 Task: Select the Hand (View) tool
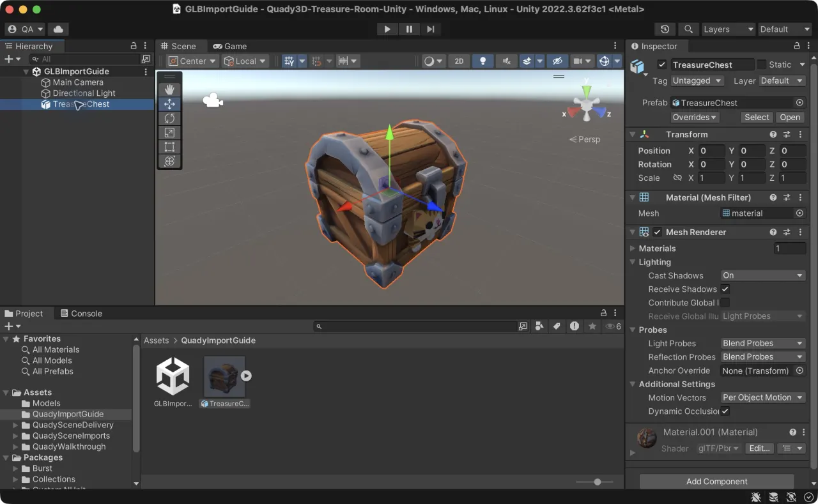pos(169,89)
